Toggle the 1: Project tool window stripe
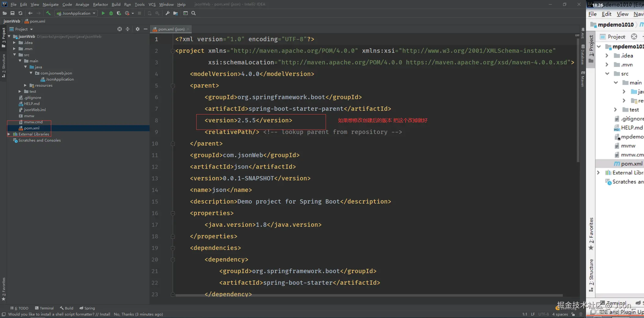The height and width of the screenshot is (318, 644). coord(4,37)
